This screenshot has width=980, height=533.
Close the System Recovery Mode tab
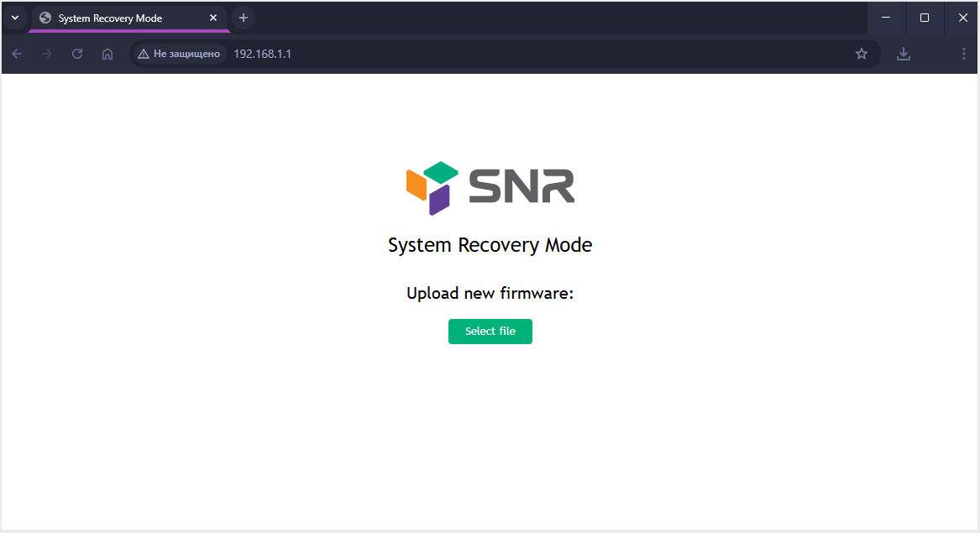[x=214, y=18]
